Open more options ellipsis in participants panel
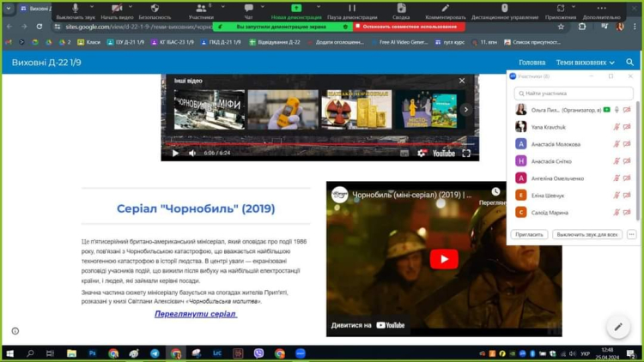This screenshot has height=362, width=644. click(631, 234)
